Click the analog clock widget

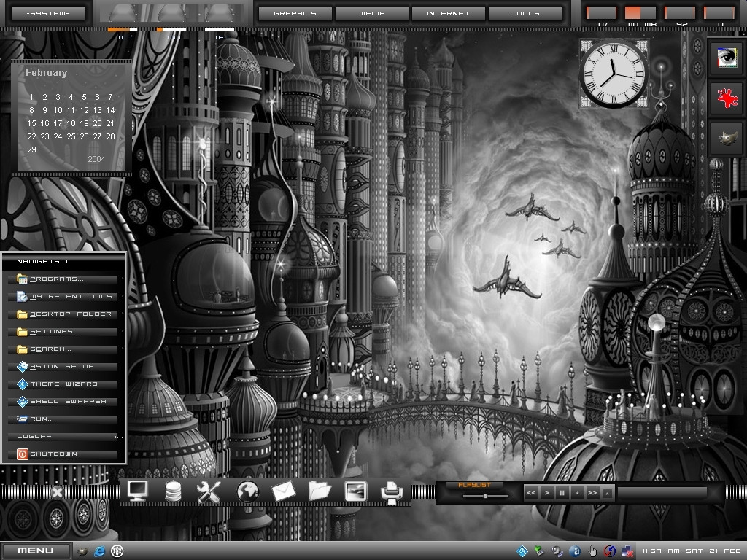click(614, 74)
